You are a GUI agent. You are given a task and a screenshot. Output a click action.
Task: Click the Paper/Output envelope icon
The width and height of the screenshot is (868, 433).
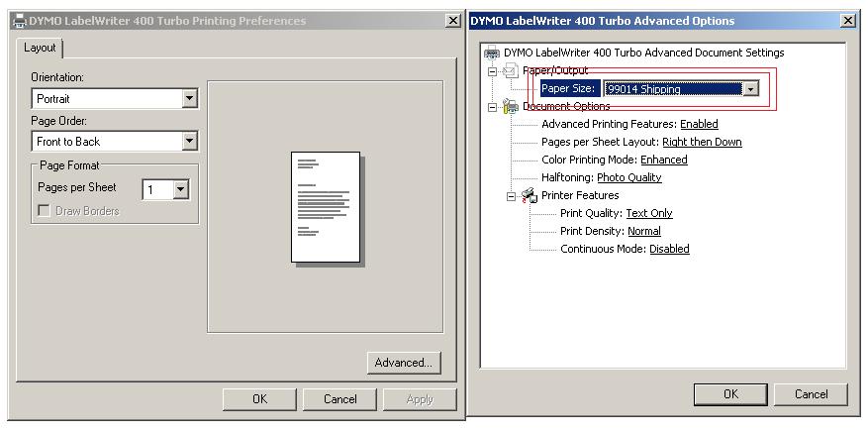pos(510,71)
